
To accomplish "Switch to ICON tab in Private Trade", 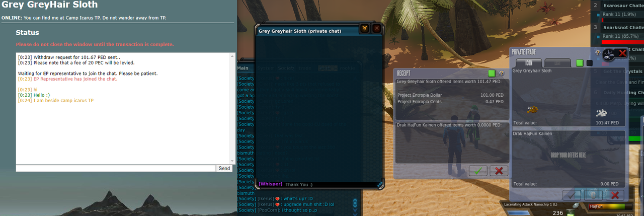I will click(x=528, y=62).
